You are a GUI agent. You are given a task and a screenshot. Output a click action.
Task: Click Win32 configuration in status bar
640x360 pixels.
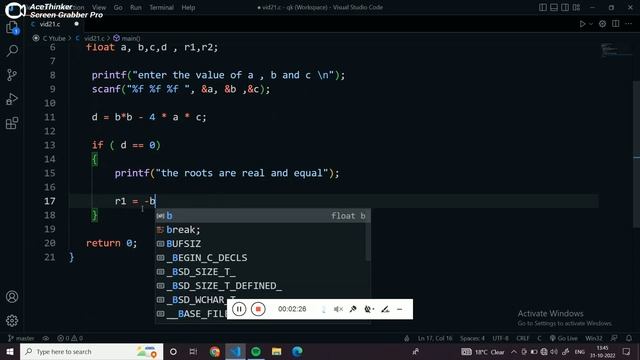594,338
